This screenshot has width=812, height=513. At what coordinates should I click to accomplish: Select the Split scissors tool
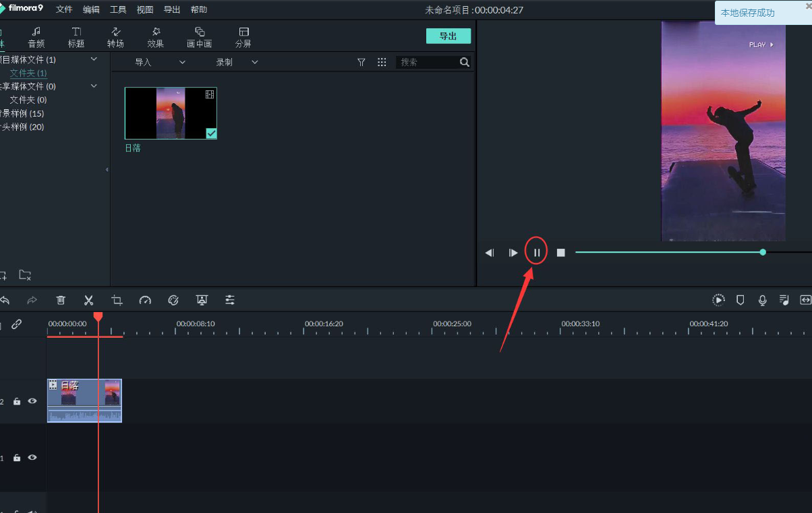pos(88,300)
